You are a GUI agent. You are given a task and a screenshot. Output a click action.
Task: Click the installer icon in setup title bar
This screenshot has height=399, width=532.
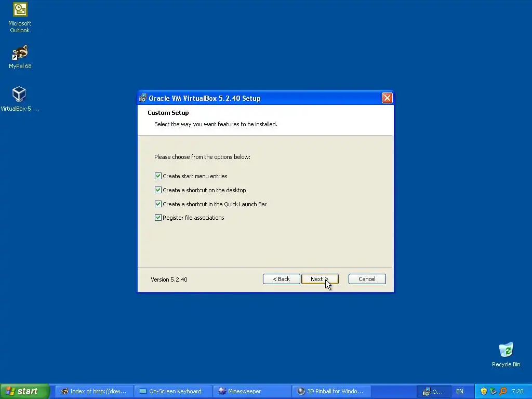point(143,98)
